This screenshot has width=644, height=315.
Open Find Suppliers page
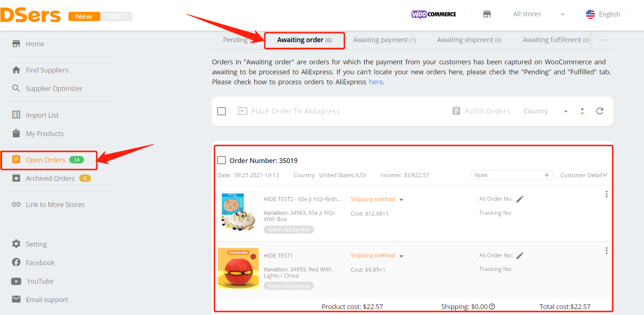click(x=47, y=70)
